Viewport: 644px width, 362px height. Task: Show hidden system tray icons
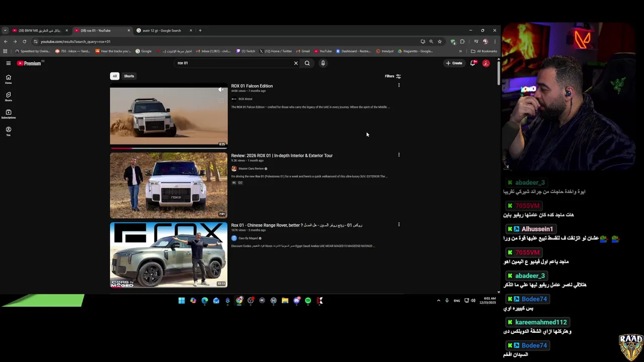(438, 301)
